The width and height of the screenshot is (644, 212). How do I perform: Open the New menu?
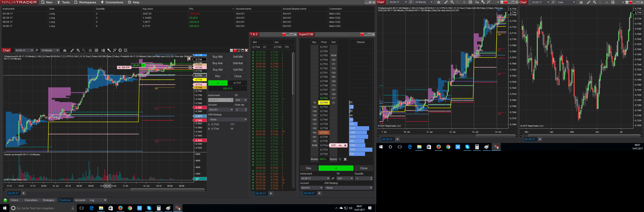pyautogui.click(x=47, y=2)
